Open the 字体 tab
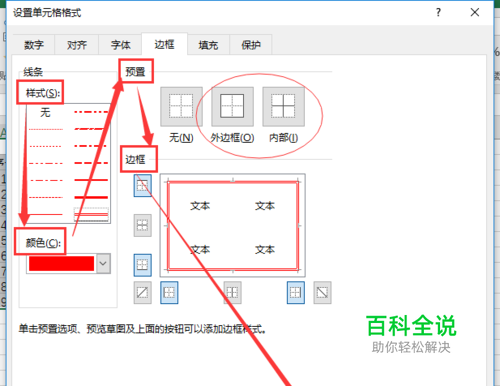The height and width of the screenshot is (386, 500). pyautogui.click(x=120, y=45)
